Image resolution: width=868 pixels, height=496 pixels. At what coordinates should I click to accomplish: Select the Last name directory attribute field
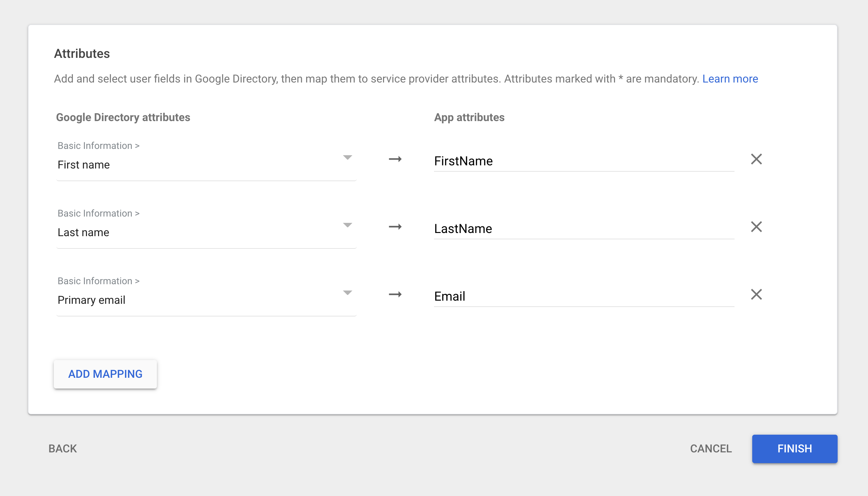point(198,232)
